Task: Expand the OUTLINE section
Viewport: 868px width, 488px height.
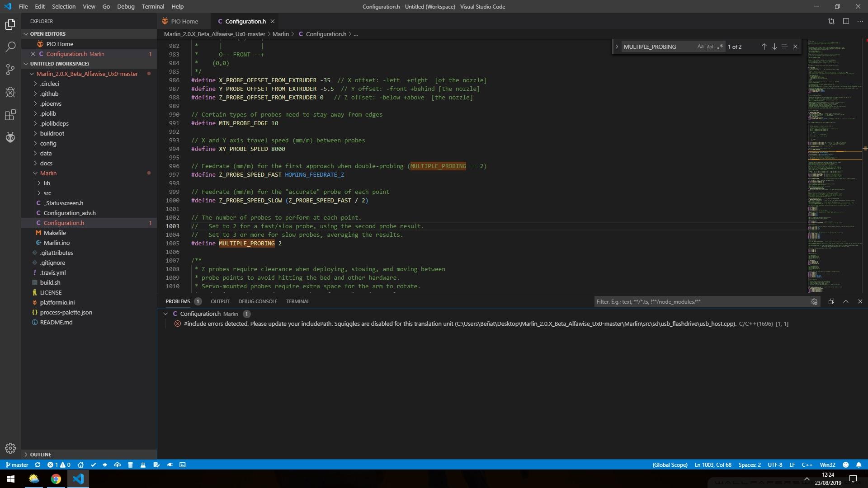Action: tap(41, 454)
